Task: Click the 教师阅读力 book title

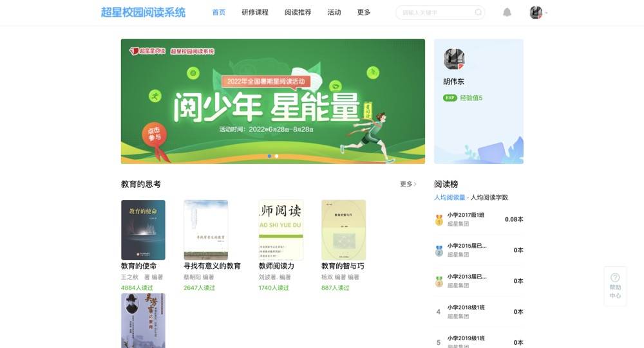Action: [276, 266]
